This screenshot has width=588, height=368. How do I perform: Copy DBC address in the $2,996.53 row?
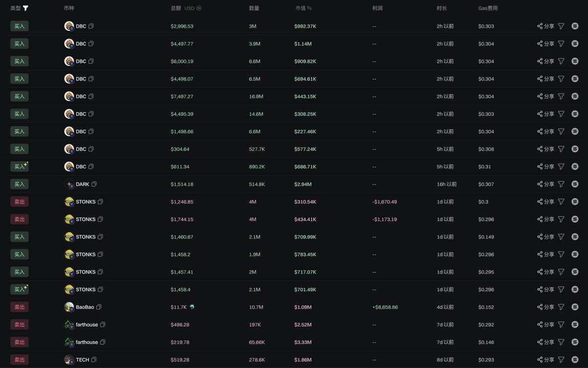(91, 26)
